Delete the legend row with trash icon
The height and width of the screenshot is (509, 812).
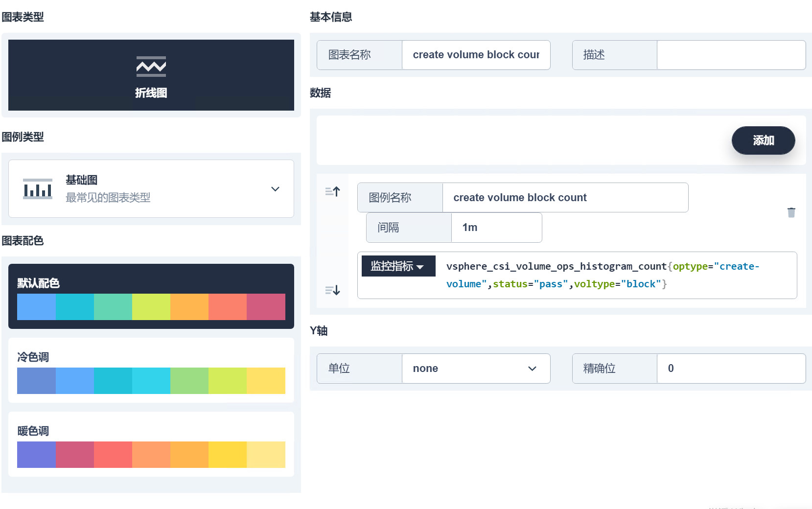point(791,212)
